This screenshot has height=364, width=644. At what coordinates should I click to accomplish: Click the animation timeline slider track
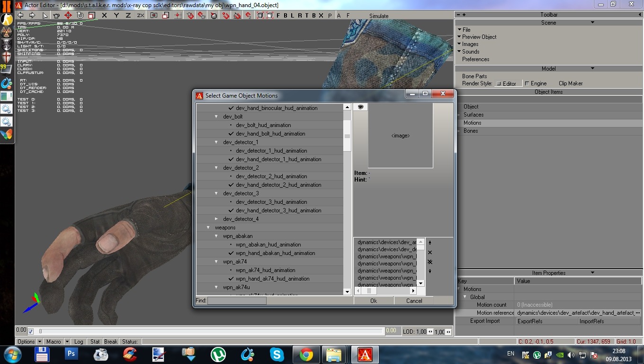[211, 331]
